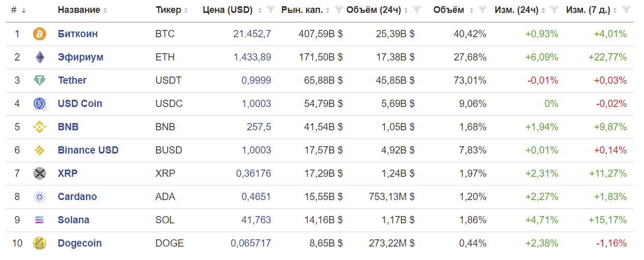Screen dimensions: 644x260
Task: Click the Solana striped logo icon
Action: click(40, 220)
